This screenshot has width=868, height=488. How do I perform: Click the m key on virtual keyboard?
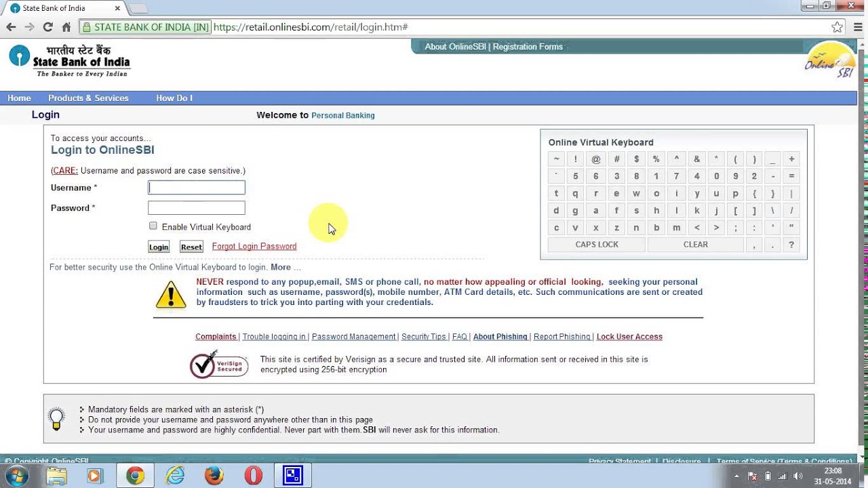(676, 228)
